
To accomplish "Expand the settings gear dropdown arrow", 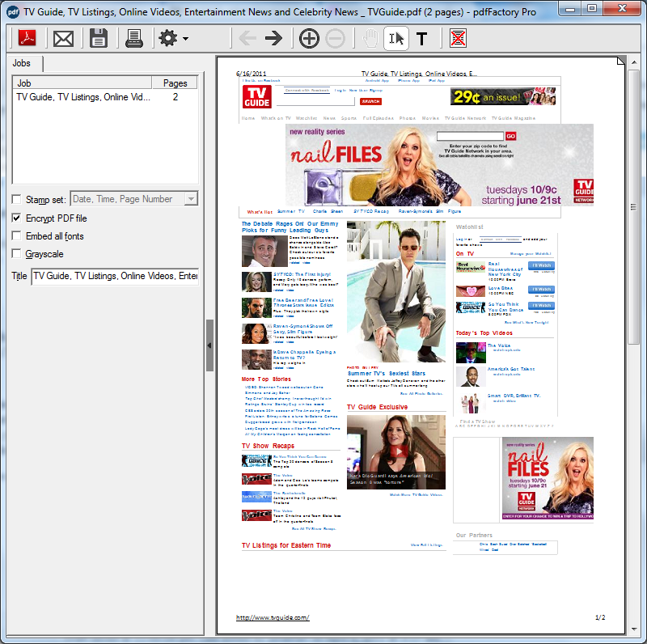I will [x=186, y=39].
